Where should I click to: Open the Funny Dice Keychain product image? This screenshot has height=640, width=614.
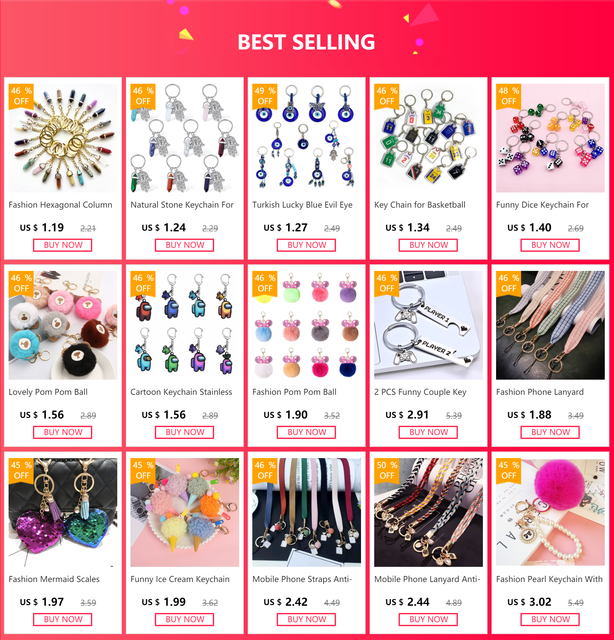pyautogui.click(x=550, y=138)
